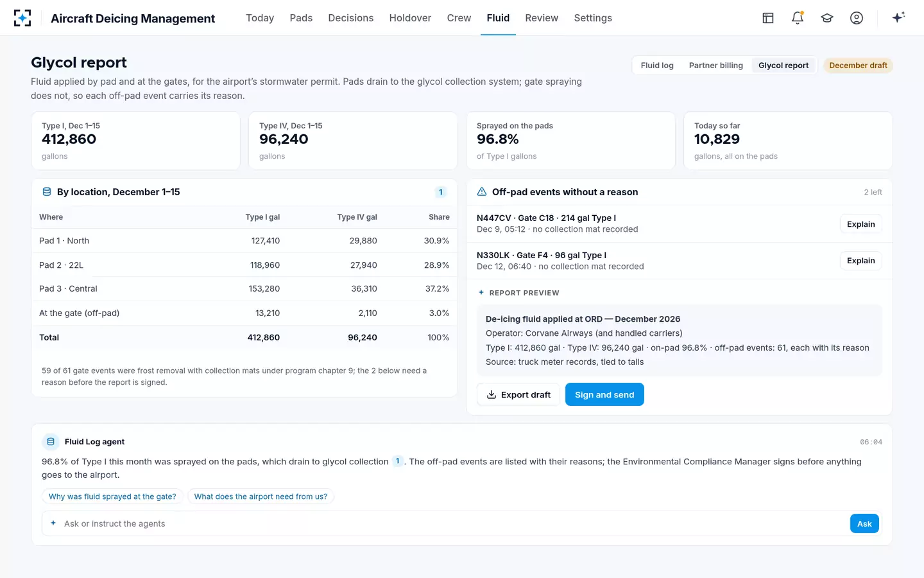The width and height of the screenshot is (924, 578).
Task: Click the Ask button
Action: [864, 523]
